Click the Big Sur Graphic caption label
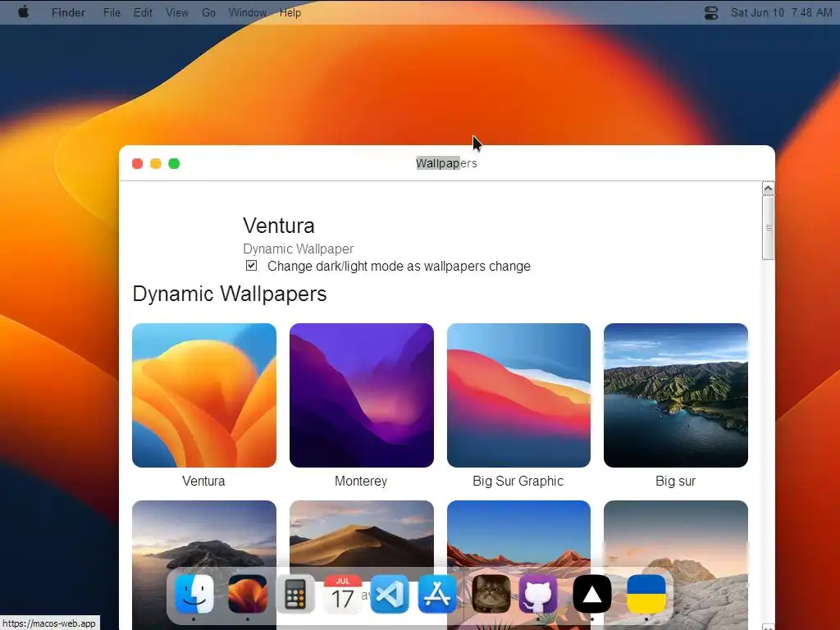Image resolution: width=840 pixels, height=630 pixels. click(x=518, y=481)
